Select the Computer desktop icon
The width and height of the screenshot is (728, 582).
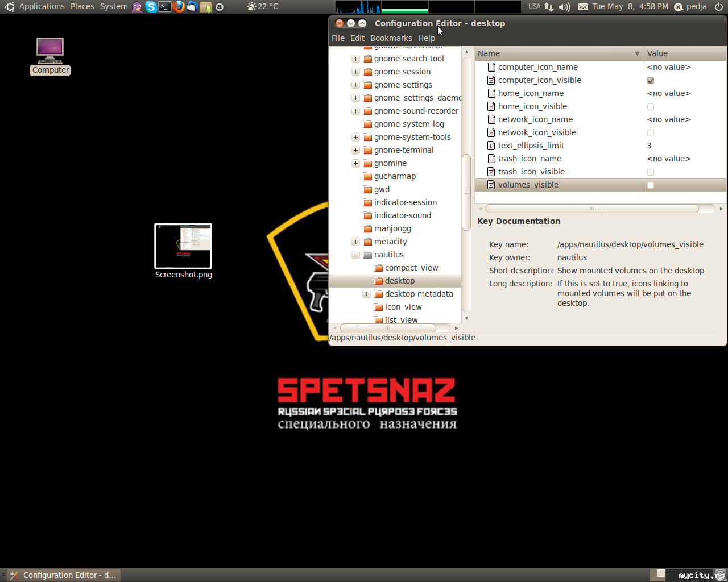(50, 56)
